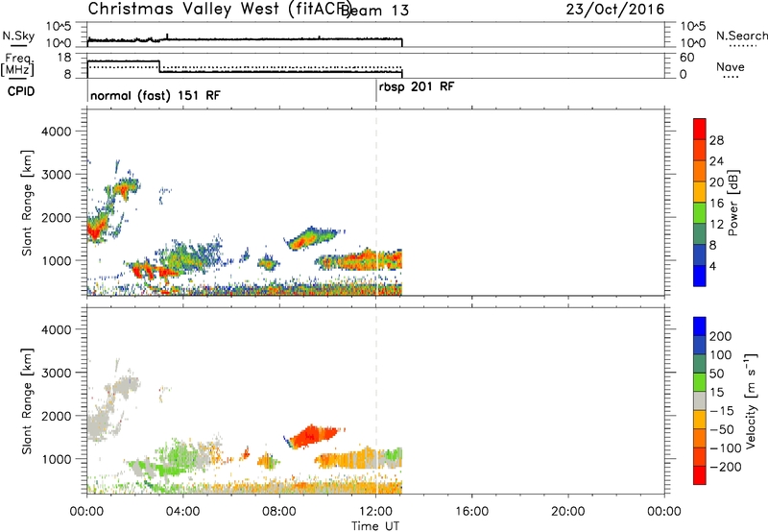
Task: Click the '-200' velocity colorbar label
Action: (x=726, y=467)
